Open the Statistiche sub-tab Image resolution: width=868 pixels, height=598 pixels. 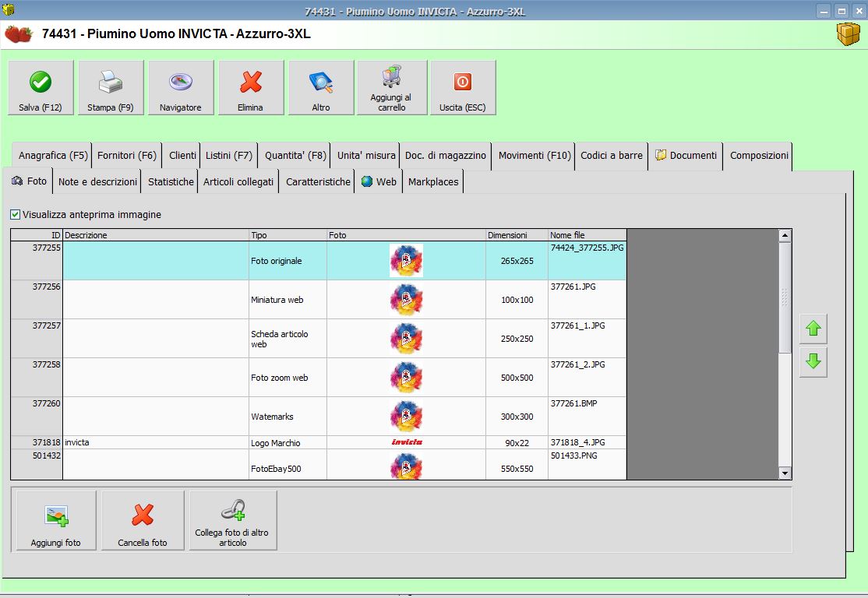coord(171,181)
